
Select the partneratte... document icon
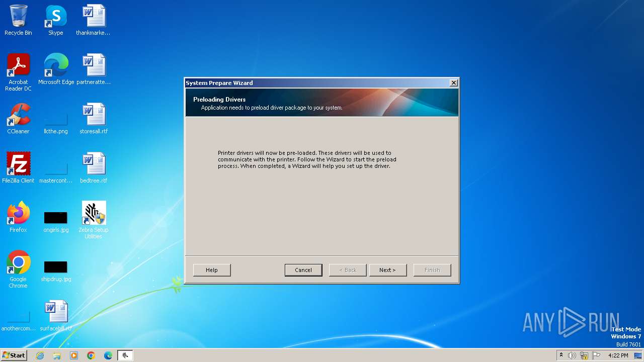(x=94, y=69)
